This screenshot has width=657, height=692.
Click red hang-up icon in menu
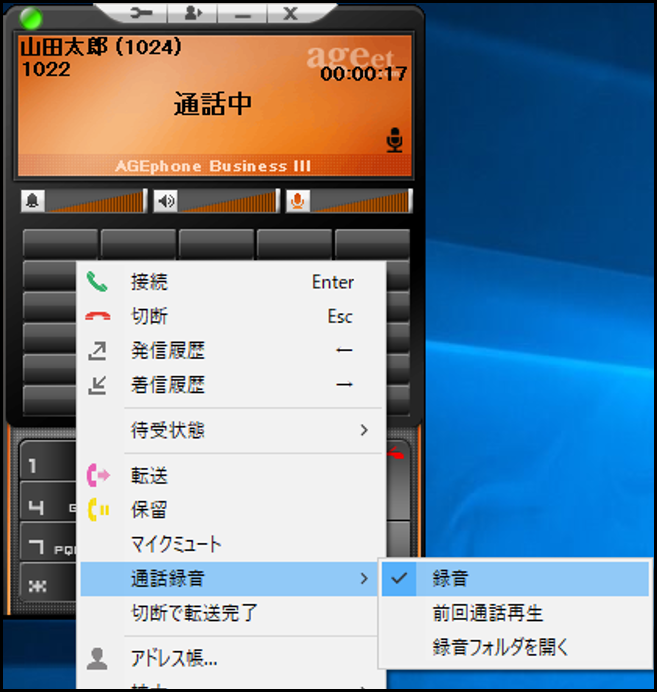pyautogui.click(x=98, y=316)
